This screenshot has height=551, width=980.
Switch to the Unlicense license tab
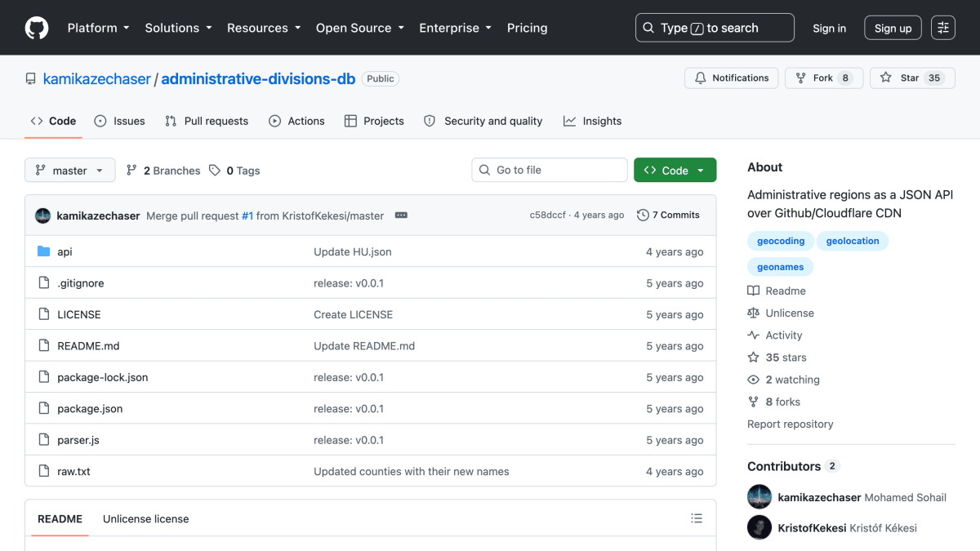click(145, 519)
